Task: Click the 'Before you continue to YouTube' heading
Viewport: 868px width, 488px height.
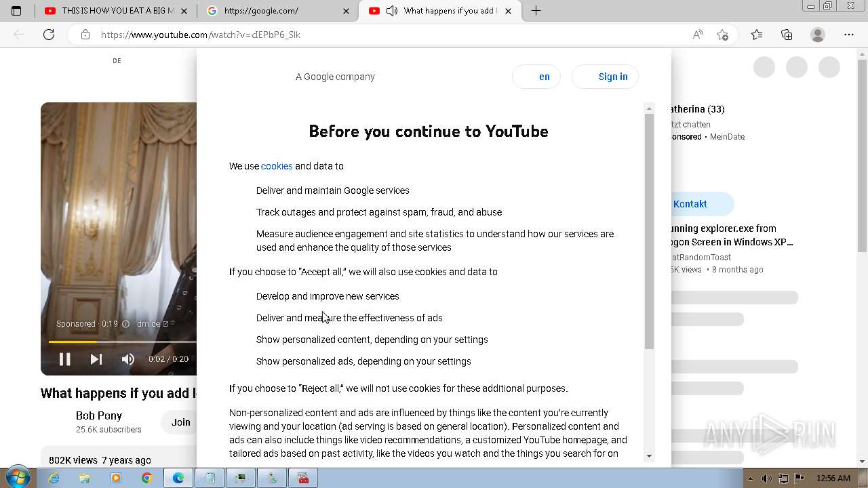Action: [429, 131]
